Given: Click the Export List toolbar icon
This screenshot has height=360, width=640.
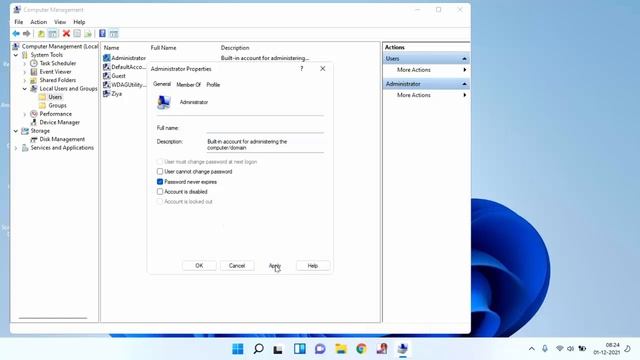Looking at the screenshot, I should click(x=88, y=33).
